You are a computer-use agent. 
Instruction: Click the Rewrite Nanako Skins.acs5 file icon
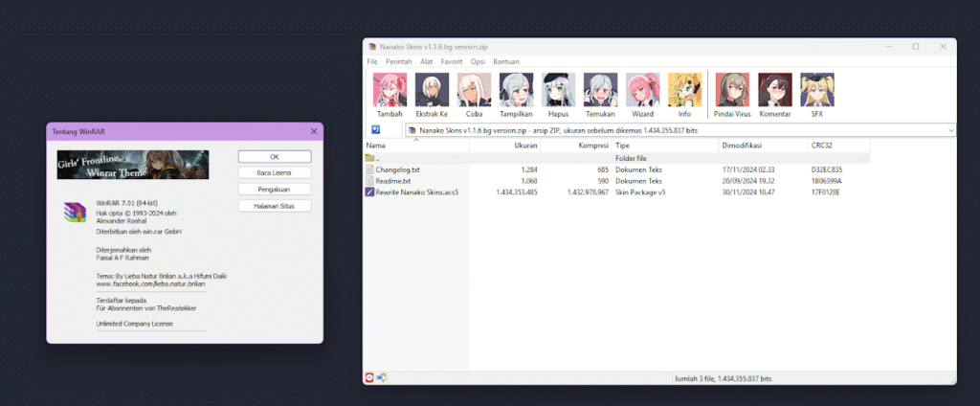point(369,192)
